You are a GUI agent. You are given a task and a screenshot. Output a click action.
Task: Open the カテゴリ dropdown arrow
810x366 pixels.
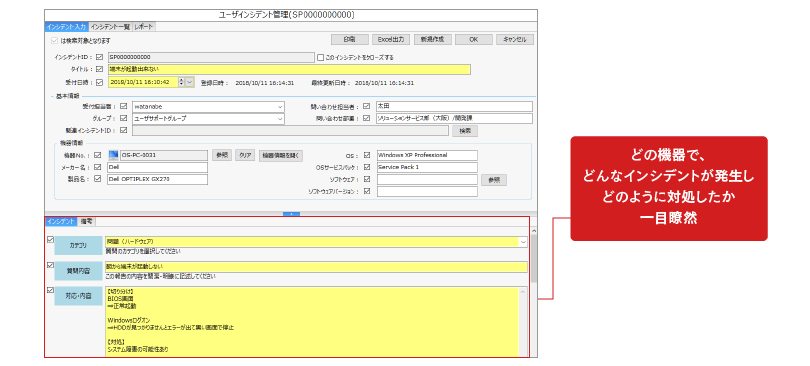tap(524, 242)
